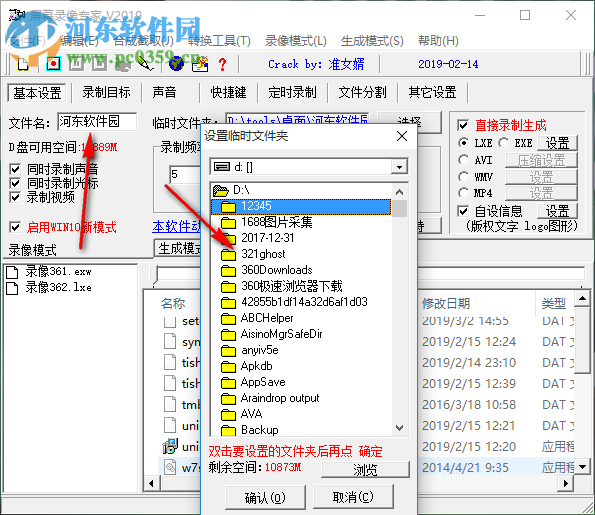This screenshot has height=515, width=595.
Task: Open the 录像模式(L) menu
Action: pyautogui.click(x=296, y=41)
